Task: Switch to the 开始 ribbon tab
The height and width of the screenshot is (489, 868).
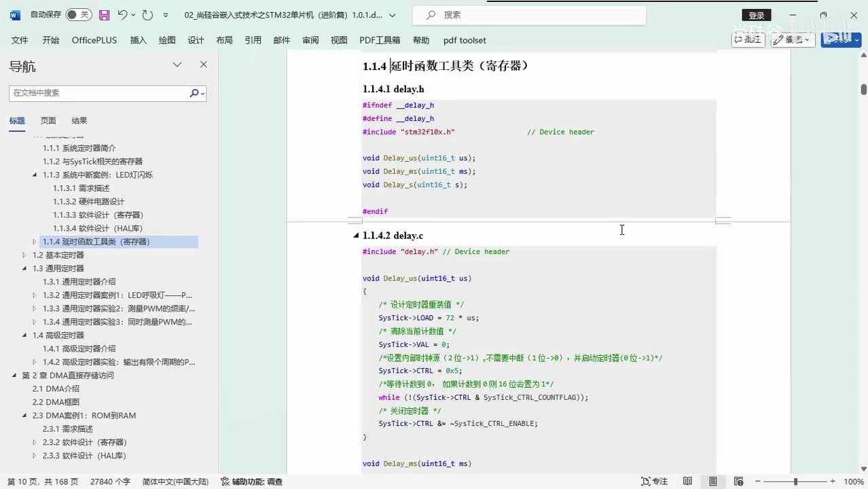Action: pos(50,40)
